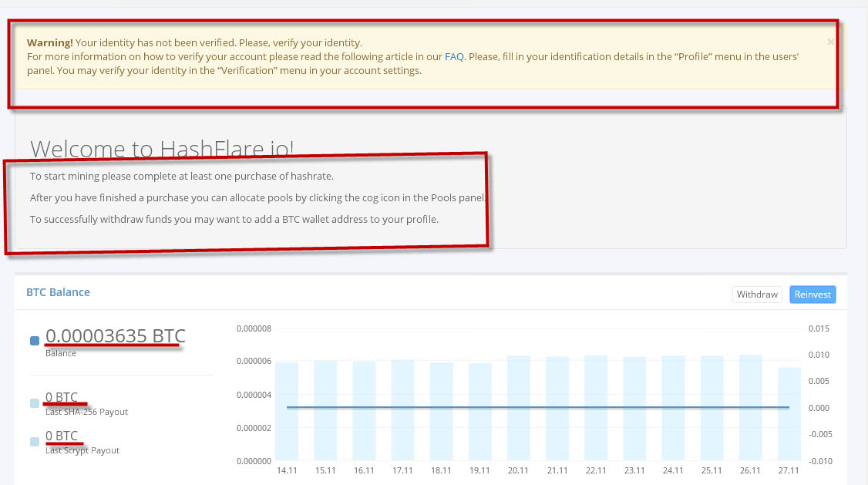This screenshot has height=485, width=868.
Task: Click the chart bar for 16.11
Action: (x=364, y=411)
